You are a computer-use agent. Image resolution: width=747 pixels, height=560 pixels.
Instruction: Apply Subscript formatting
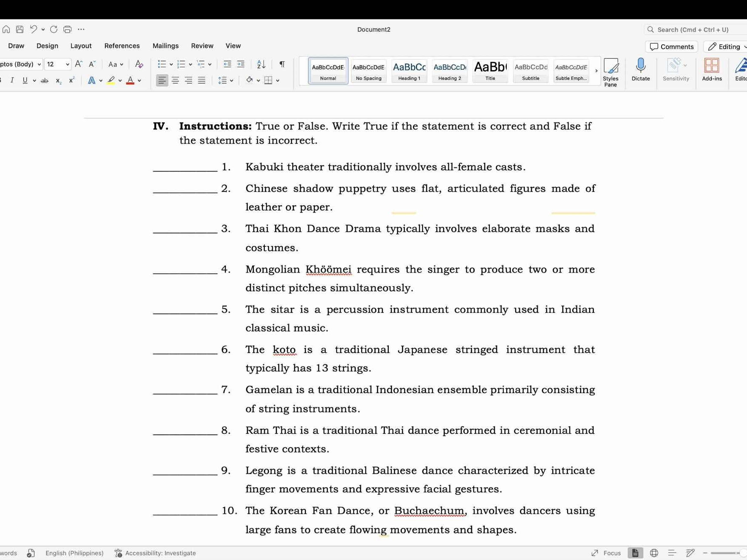click(58, 80)
